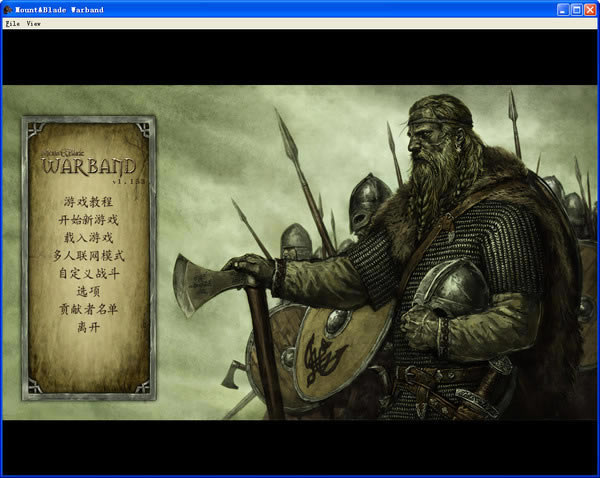Screen dimensions: 600x478
Task: Open the File menu
Action: point(12,22)
